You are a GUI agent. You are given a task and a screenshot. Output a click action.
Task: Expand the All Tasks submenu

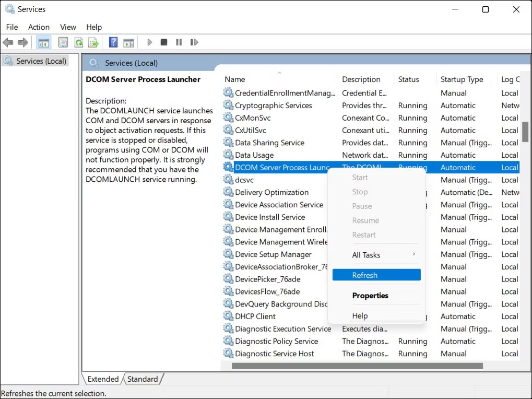point(376,255)
